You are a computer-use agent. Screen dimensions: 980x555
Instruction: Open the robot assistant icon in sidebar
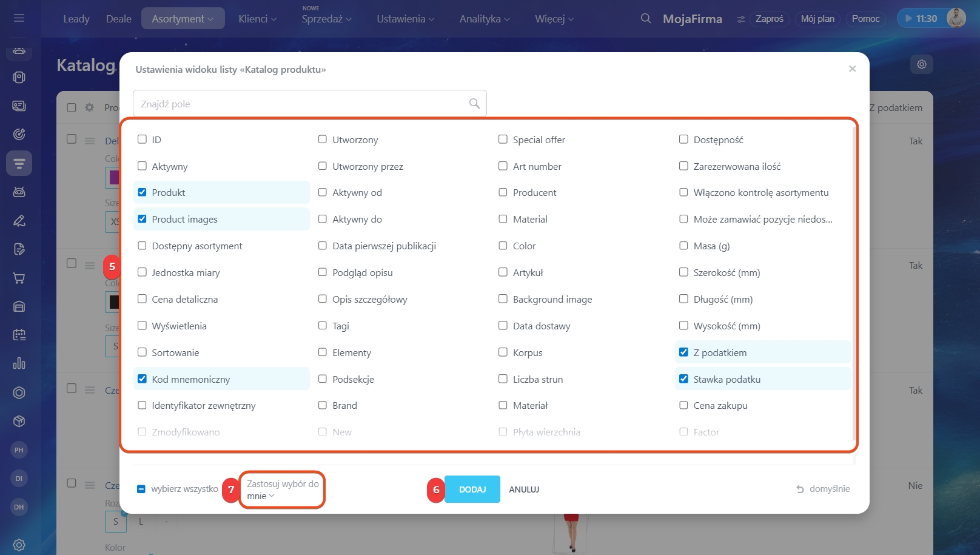coord(19,192)
